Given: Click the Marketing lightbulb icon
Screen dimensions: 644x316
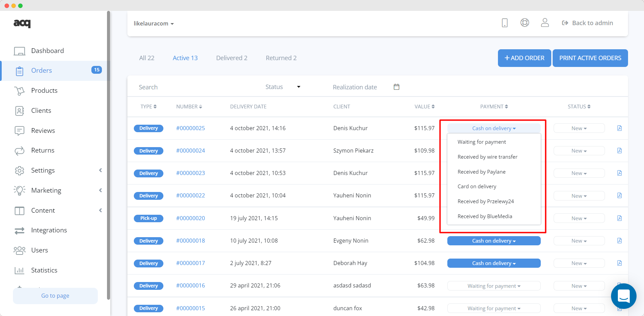Looking at the screenshot, I should pos(19,190).
